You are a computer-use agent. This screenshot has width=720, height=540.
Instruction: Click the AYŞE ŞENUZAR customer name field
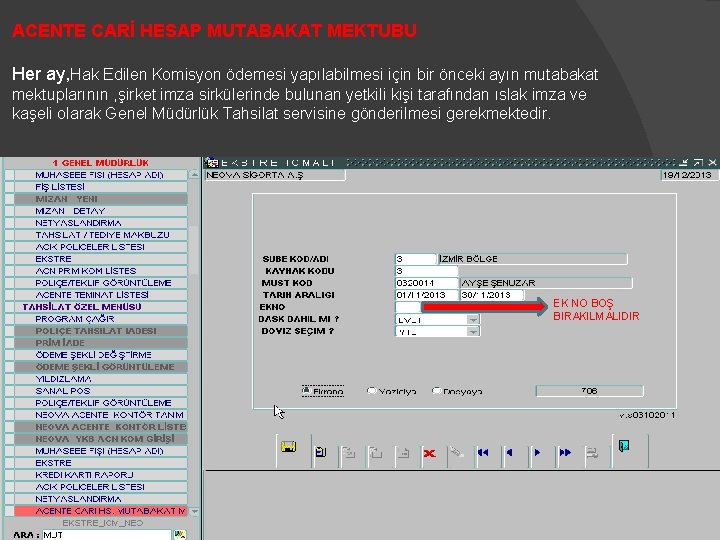546,283
